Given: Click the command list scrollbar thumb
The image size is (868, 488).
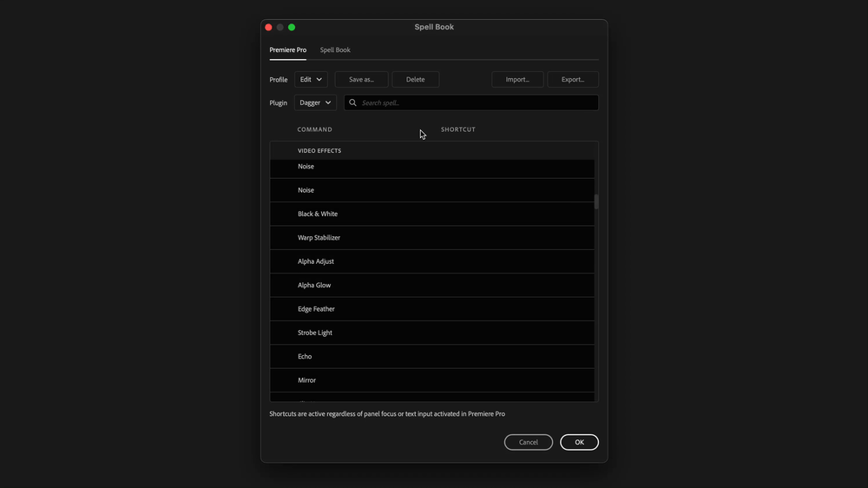Looking at the screenshot, I should [x=596, y=201].
